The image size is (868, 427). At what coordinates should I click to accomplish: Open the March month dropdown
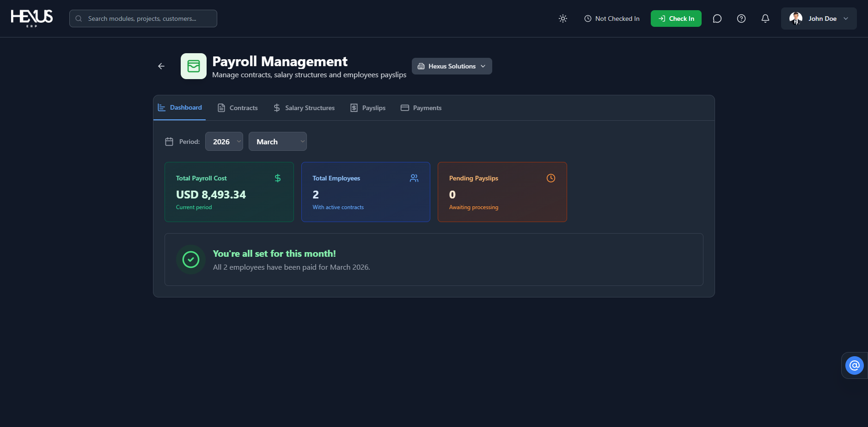click(278, 142)
